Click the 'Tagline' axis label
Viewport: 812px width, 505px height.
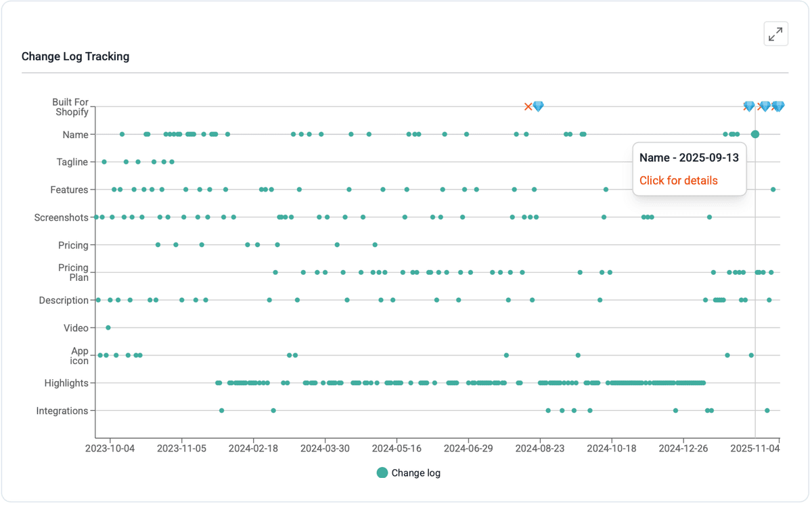tap(72, 162)
